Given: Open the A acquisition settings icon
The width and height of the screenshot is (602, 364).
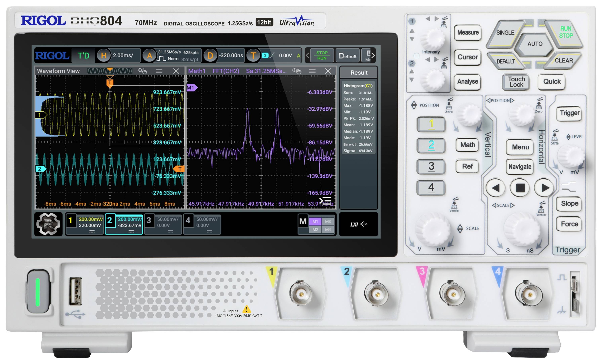Looking at the screenshot, I should pyautogui.click(x=149, y=55).
